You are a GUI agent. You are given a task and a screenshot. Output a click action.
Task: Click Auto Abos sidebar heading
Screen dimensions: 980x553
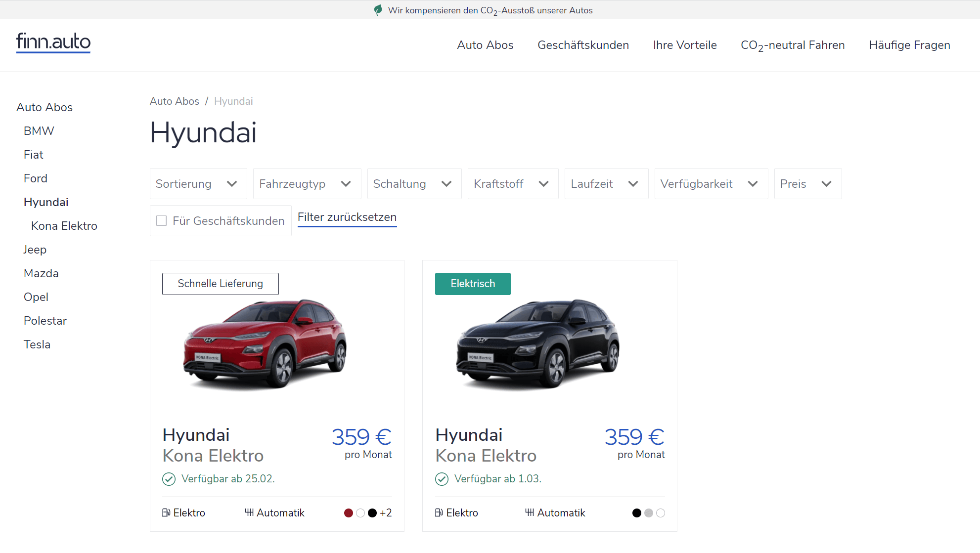pos(45,107)
